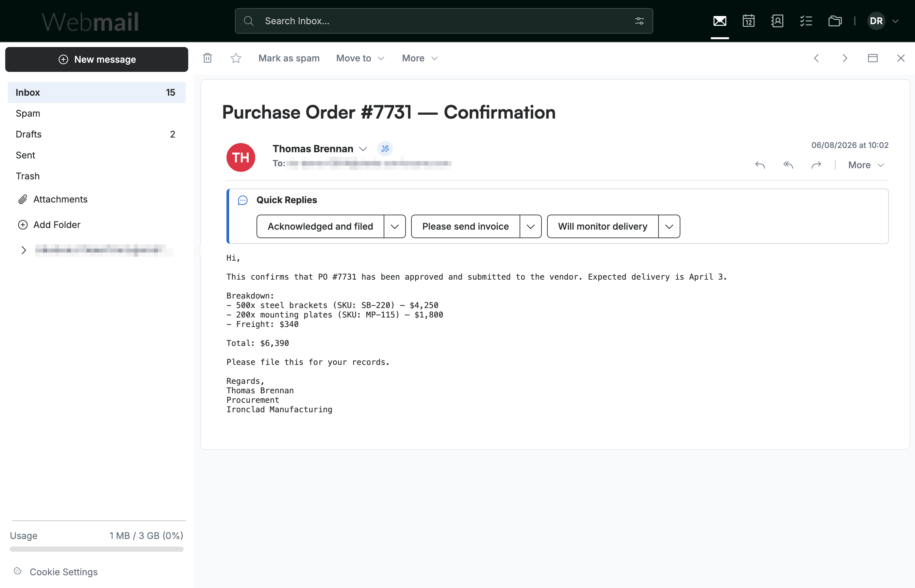This screenshot has height=588, width=915.
Task: Open the Spam folder
Action: click(x=97, y=113)
